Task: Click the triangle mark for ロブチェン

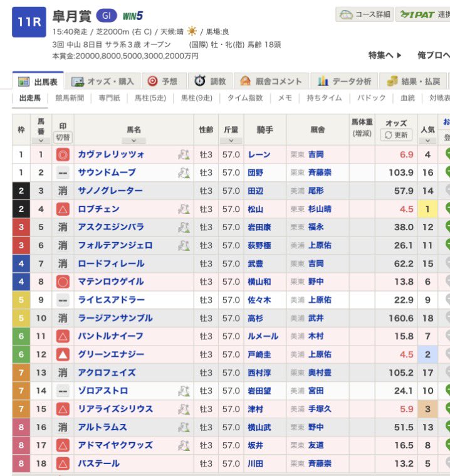Action: (63, 209)
